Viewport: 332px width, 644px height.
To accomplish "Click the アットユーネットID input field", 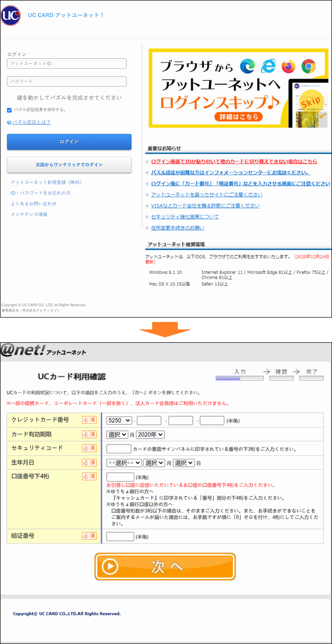I will 67,64.
